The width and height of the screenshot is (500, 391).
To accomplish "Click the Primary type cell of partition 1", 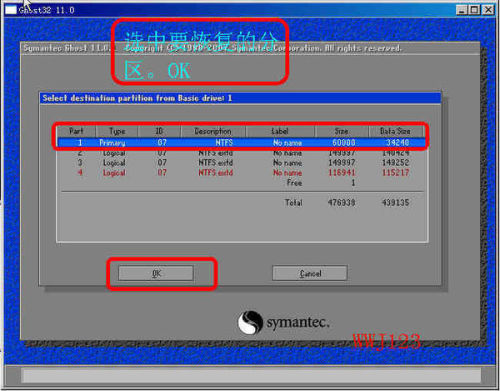I will click(112, 143).
